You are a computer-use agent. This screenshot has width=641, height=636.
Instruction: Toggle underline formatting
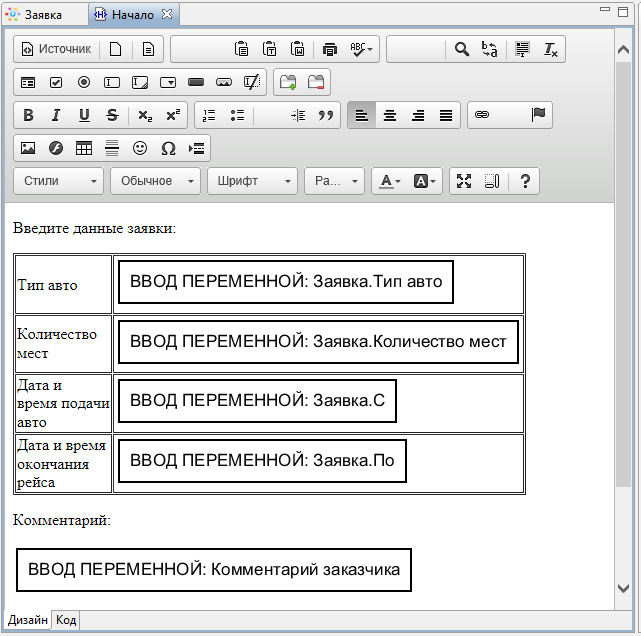(84, 115)
